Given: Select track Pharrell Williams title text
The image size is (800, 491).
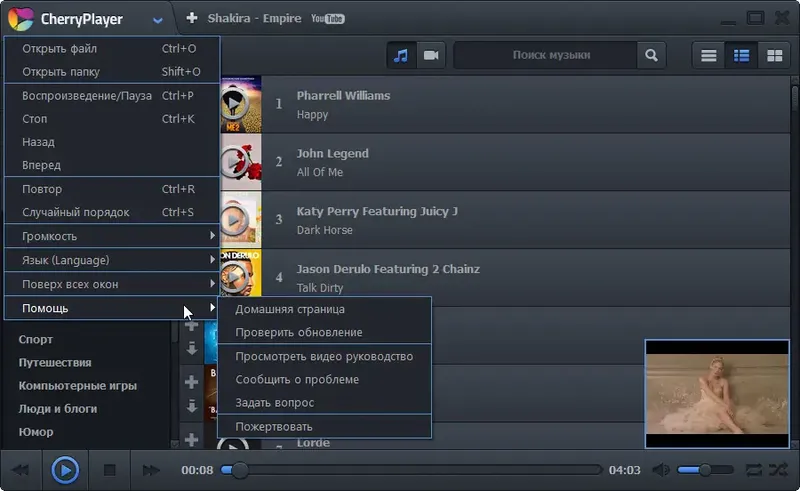Looking at the screenshot, I should [x=343, y=95].
